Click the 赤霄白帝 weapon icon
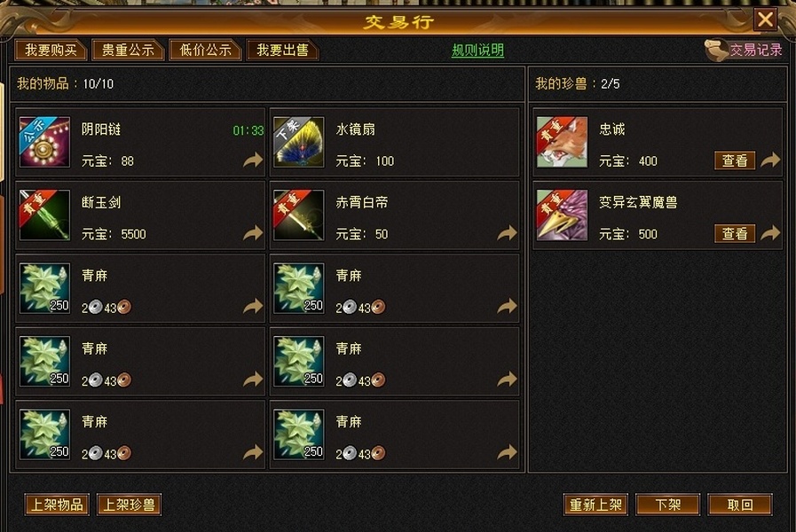This screenshot has height=532, width=796. (298, 215)
